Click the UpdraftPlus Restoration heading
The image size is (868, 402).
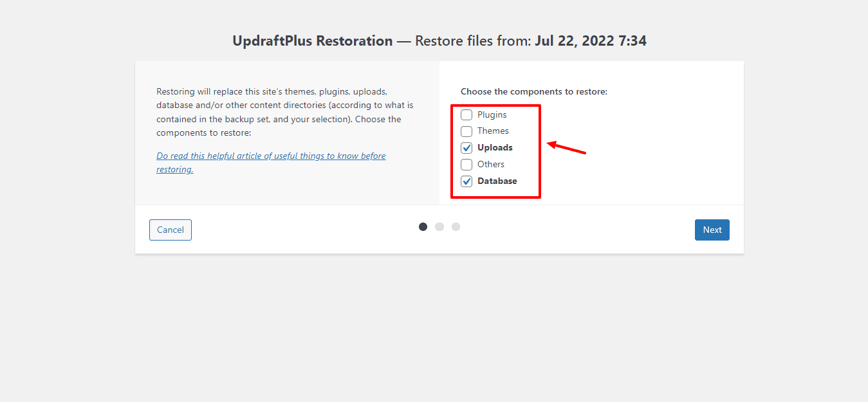[x=313, y=41]
